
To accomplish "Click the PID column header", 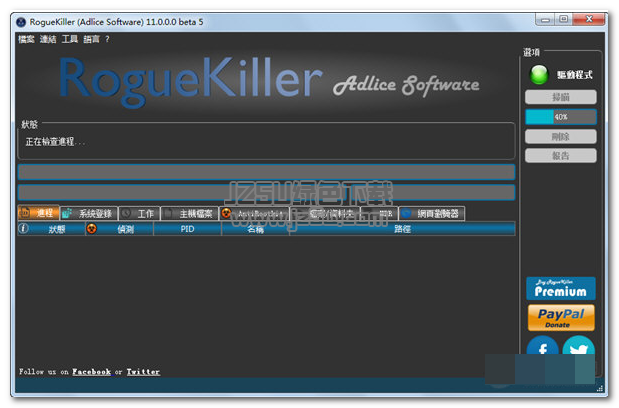I will point(188,229).
